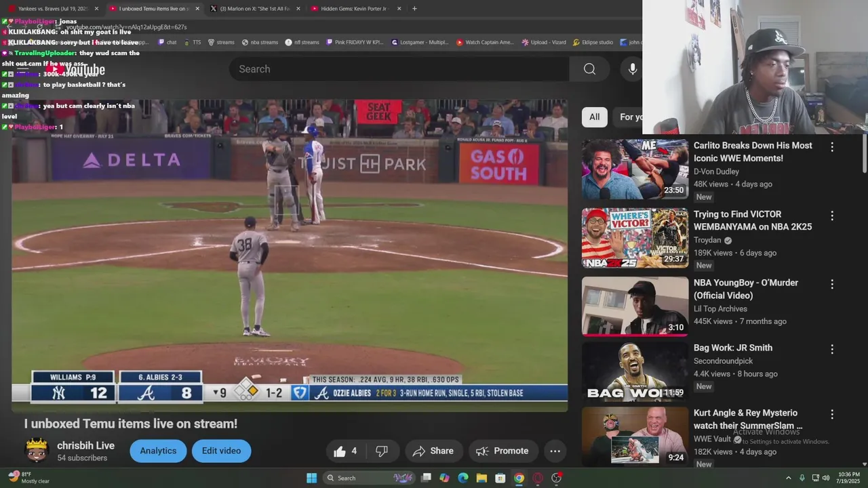Click video title 'I unboxed Temu items live on stream!'

[131, 424]
